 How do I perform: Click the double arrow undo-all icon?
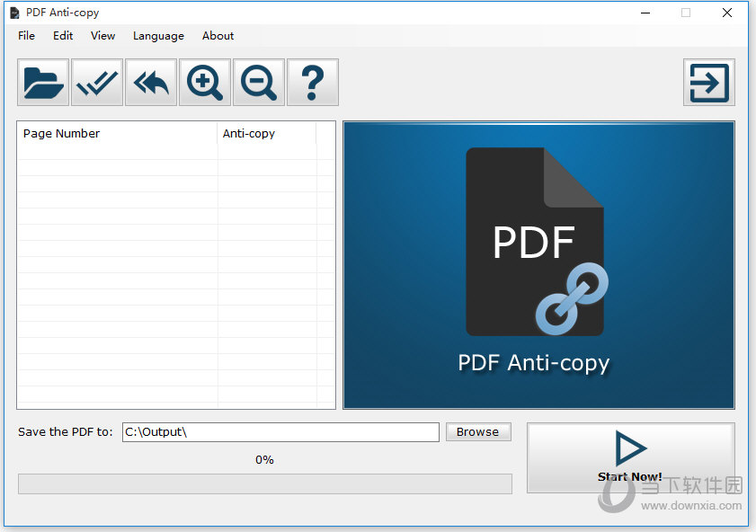151,83
